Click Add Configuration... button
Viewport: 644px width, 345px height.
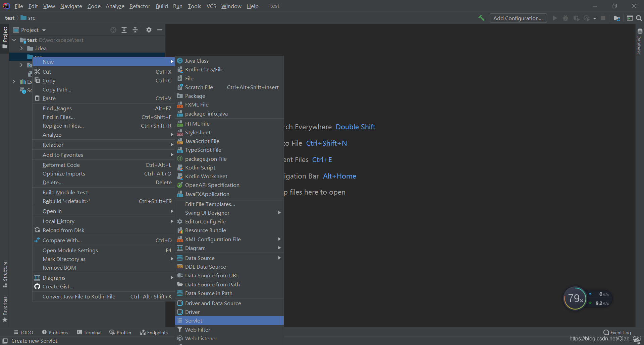point(518,18)
